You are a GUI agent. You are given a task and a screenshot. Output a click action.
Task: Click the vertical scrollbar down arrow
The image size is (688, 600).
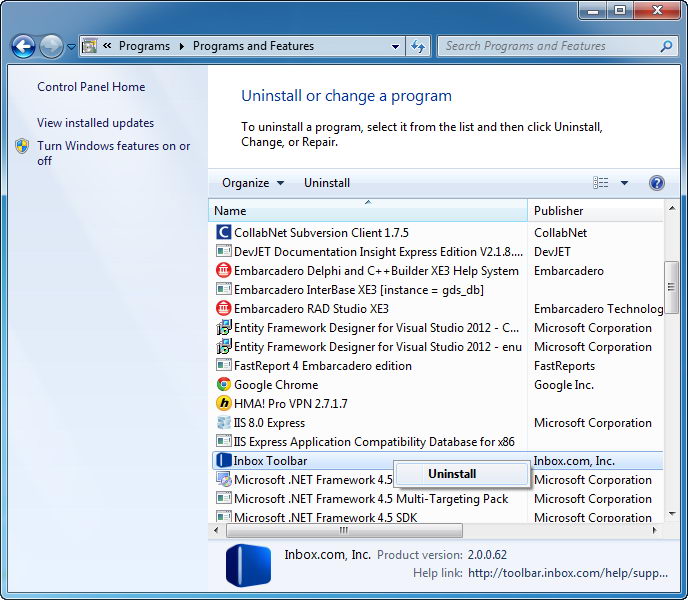(672, 514)
